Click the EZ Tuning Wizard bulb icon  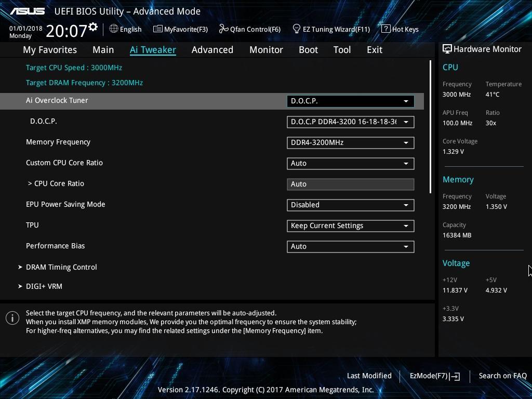[x=296, y=29]
